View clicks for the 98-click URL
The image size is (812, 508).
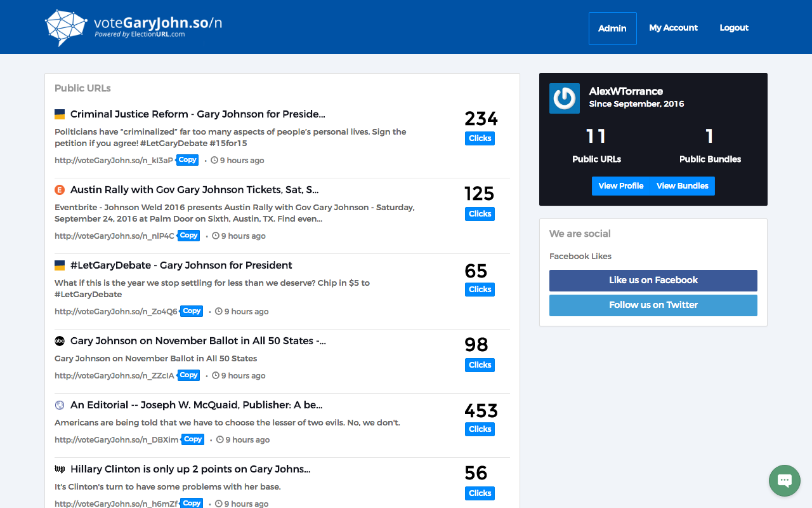[x=480, y=365]
